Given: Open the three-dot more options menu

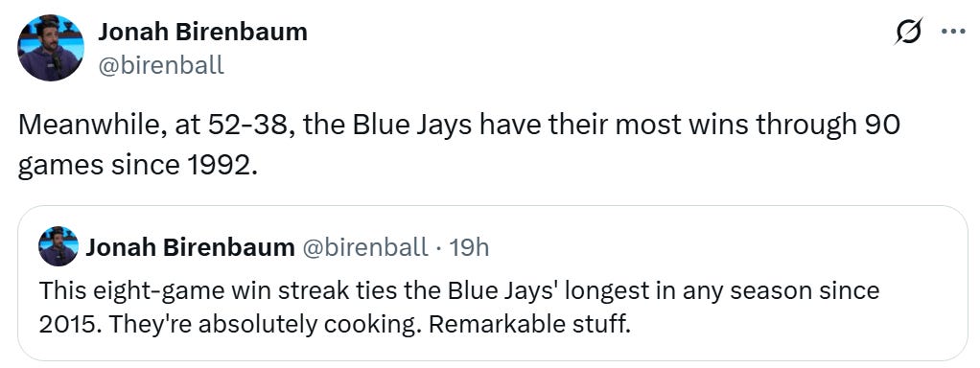Looking at the screenshot, I should pyautogui.click(x=953, y=32).
